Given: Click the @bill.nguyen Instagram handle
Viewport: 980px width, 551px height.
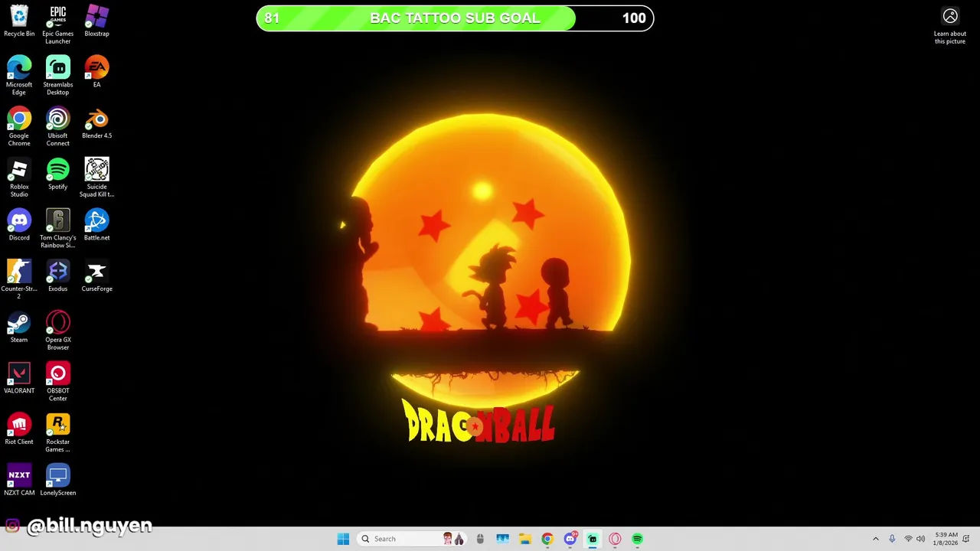Looking at the screenshot, I should coord(89,526).
